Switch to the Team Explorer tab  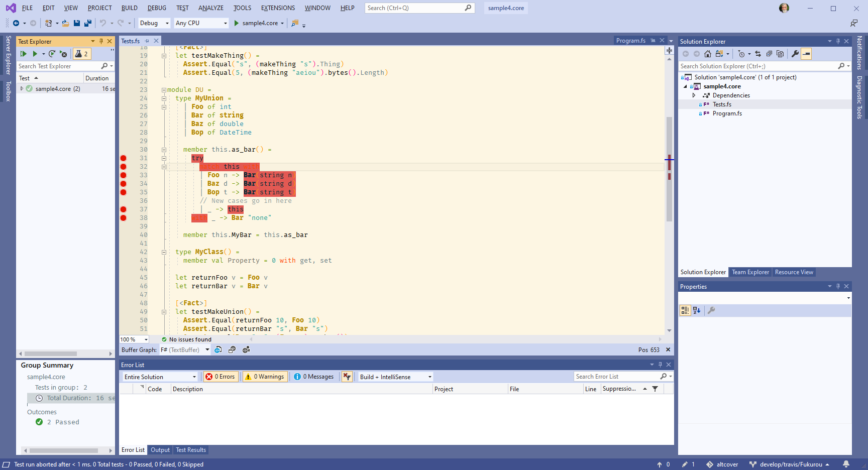tap(750, 272)
